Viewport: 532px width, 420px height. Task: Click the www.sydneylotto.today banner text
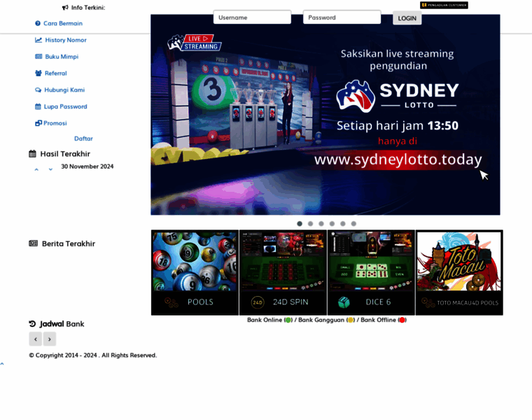[x=398, y=160]
